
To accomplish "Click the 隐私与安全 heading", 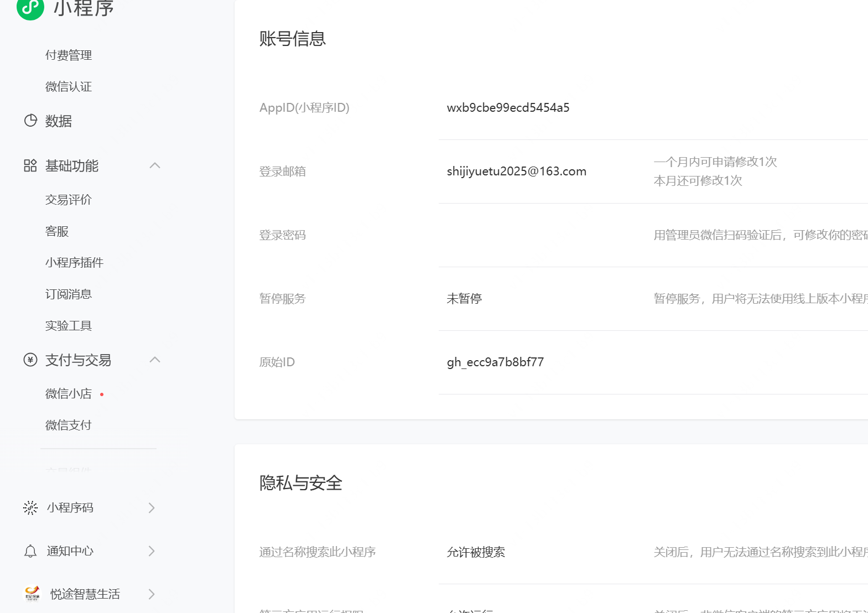I will point(301,483).
